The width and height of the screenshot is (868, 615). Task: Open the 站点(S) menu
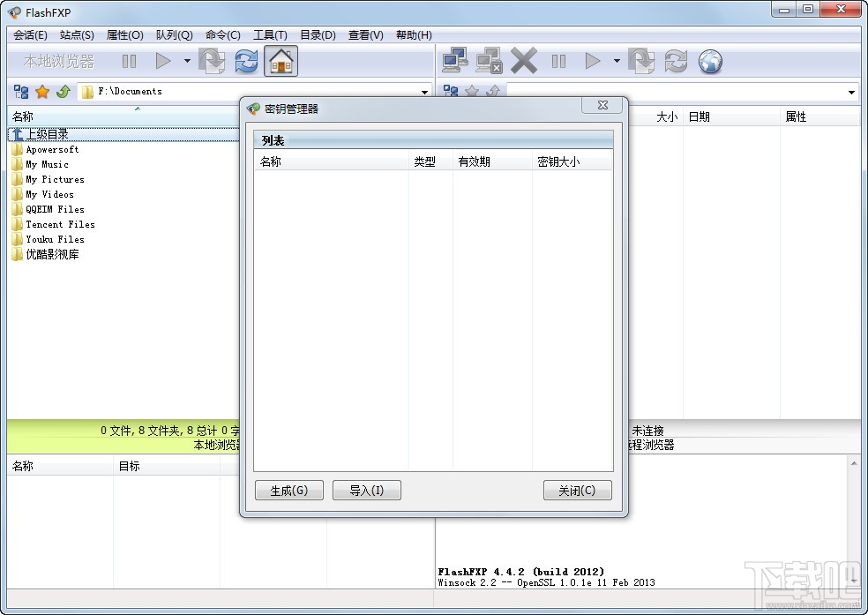(76, 35)
